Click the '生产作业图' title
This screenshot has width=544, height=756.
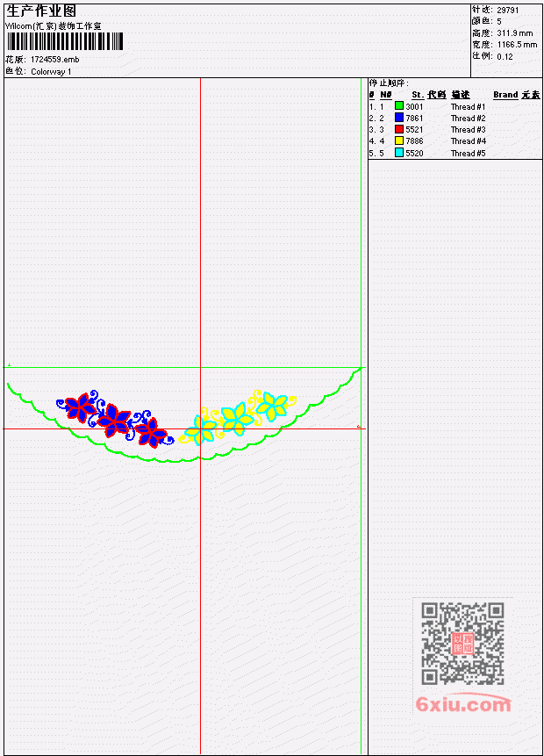point(41,11)
